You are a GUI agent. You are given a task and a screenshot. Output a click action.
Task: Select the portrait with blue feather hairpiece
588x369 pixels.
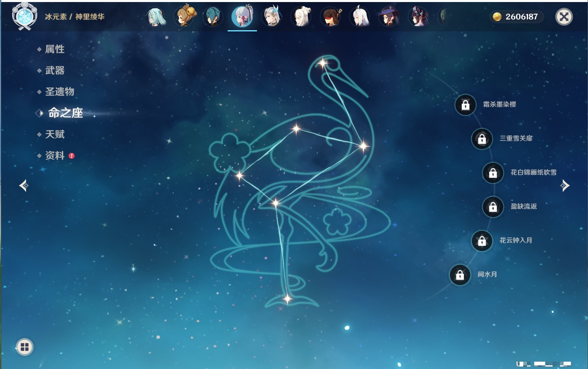point(272,17)
